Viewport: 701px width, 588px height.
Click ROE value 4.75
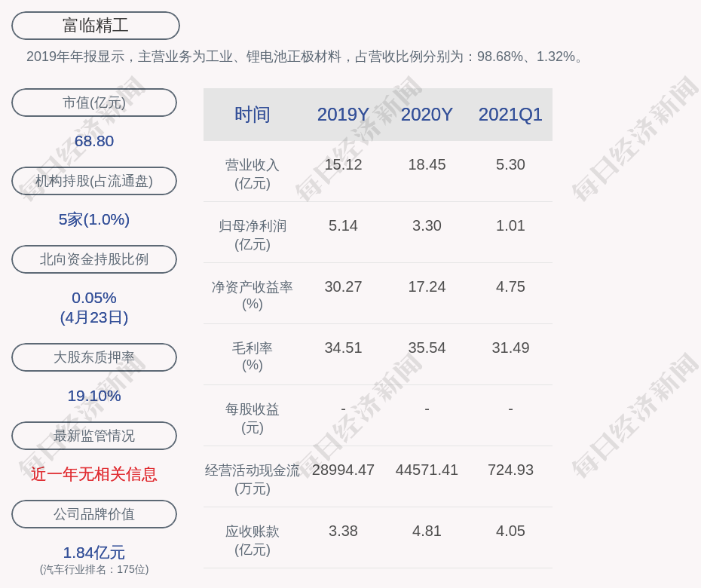[510, 286]
